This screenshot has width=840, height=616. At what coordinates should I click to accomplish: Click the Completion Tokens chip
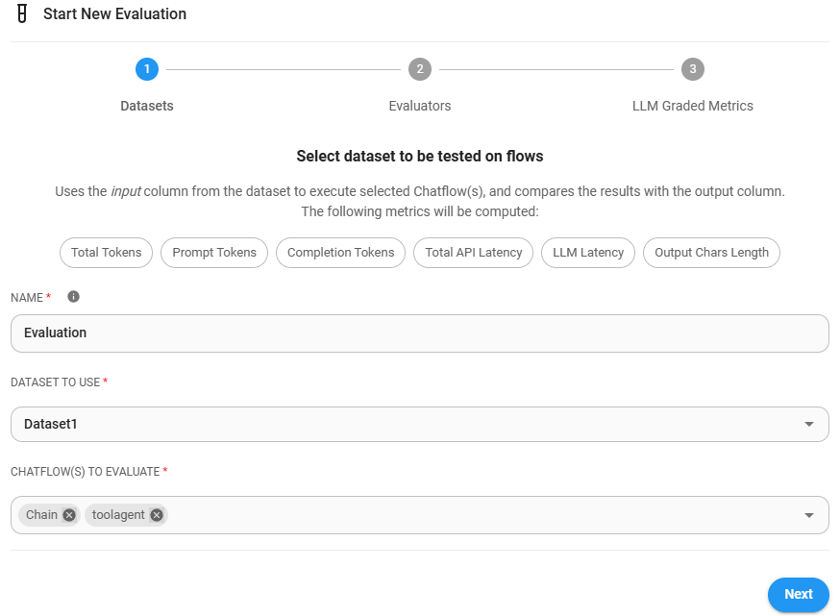340,253
